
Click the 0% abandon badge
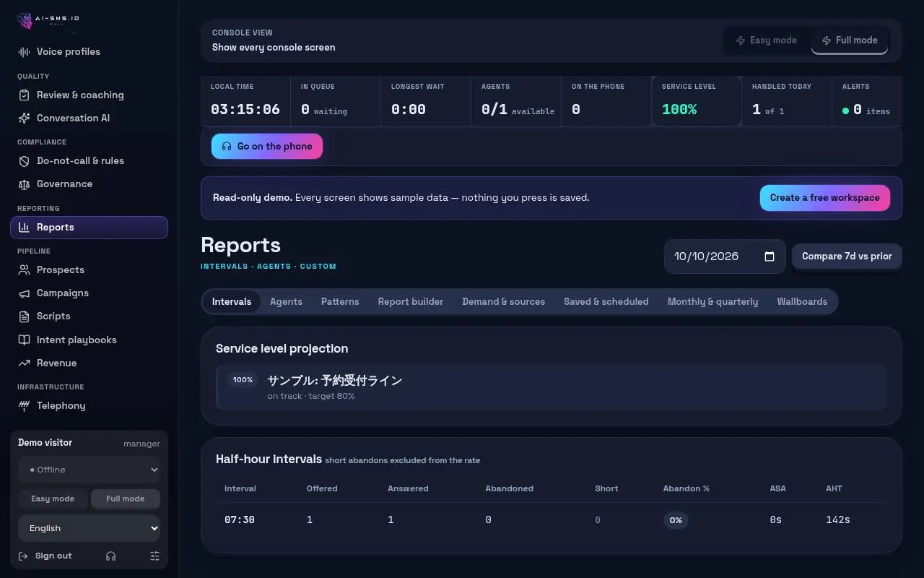pyautogui.click(x=676, y=520)
